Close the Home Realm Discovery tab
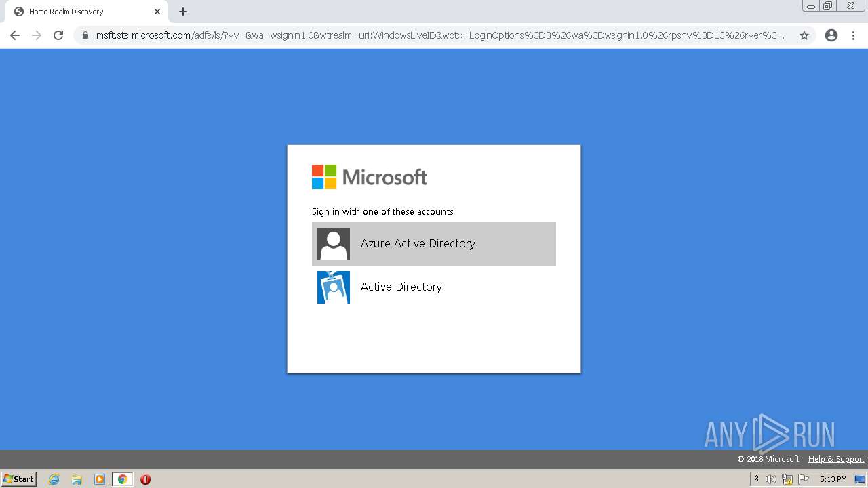This screenshot has height=488, width=868. tap(157, 12)
